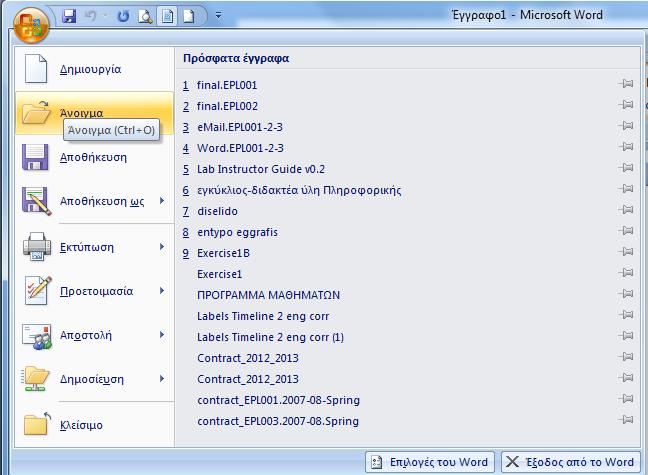
Task: Click the Save floppy icon in Quick Access Toolbar
Action: [69, 16]
